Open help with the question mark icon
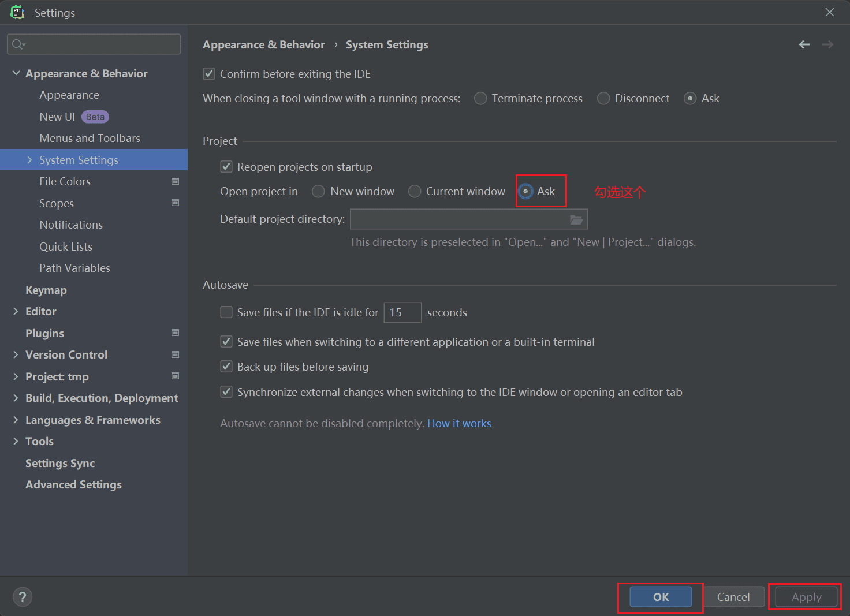Image resolution: width=850 pixels, height=616 pixels. 23,597
